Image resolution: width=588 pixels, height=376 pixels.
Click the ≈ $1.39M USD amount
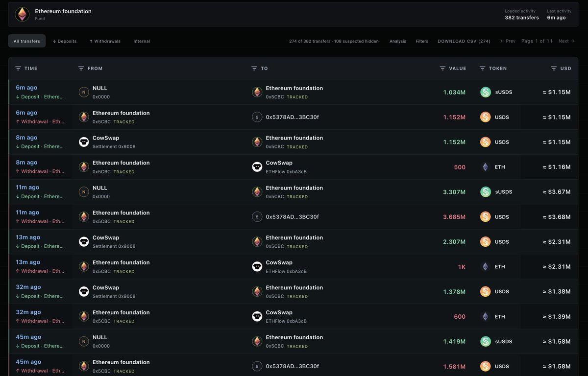(x=556, y=317)
